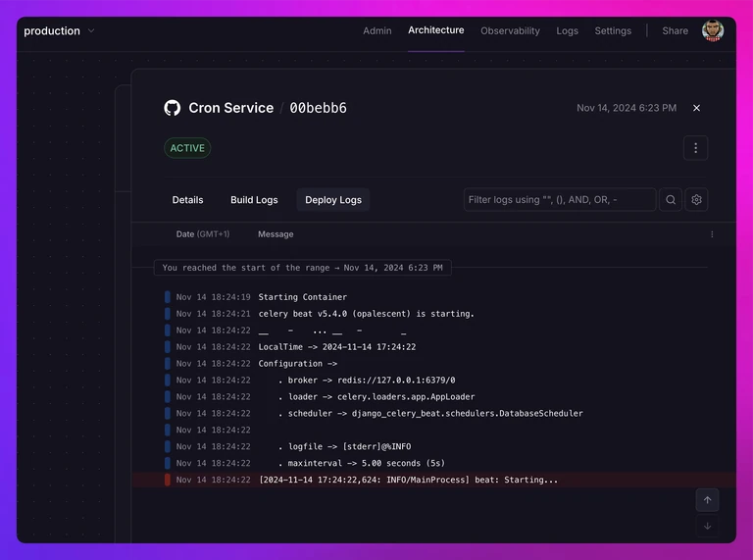
Task: Select the logfile [stderr]@%INFO log line
Action: coord(434,446)
